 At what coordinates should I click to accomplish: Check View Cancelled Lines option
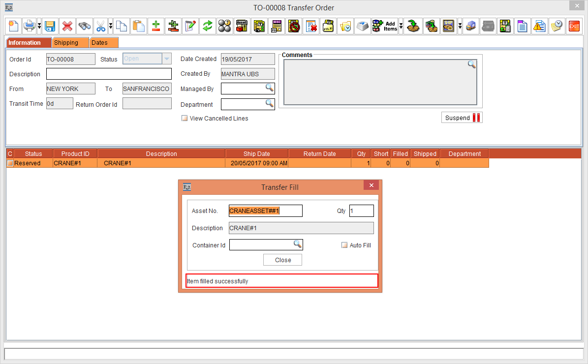coord(185,119)
